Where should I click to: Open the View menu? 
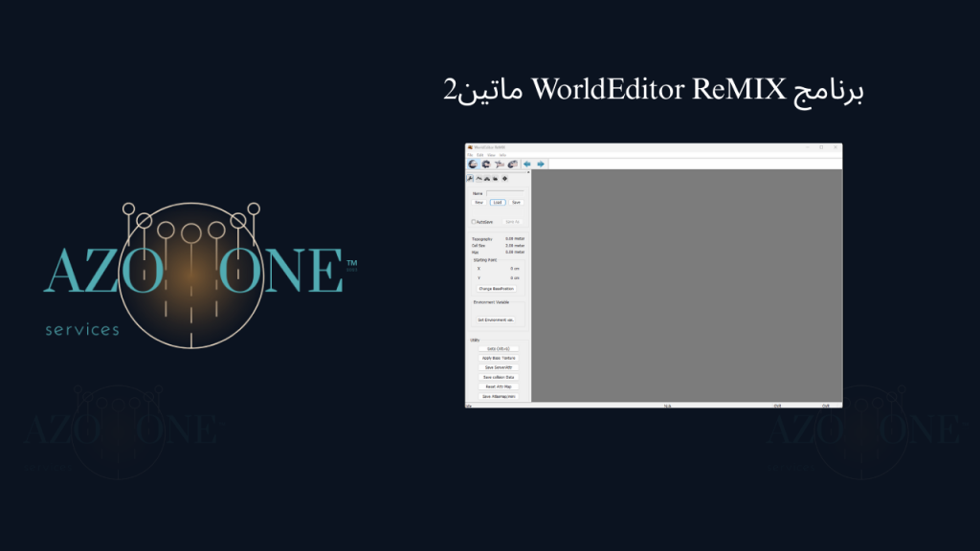491,155
